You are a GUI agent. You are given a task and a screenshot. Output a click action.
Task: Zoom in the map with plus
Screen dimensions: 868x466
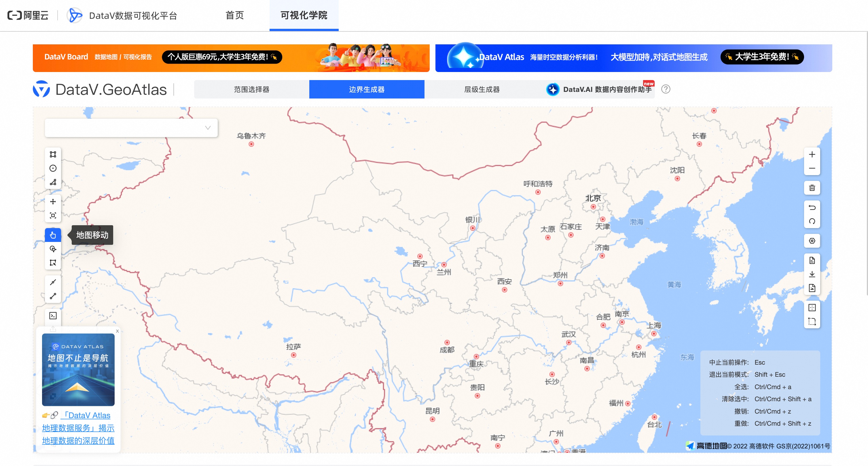(x=812, y=154)
